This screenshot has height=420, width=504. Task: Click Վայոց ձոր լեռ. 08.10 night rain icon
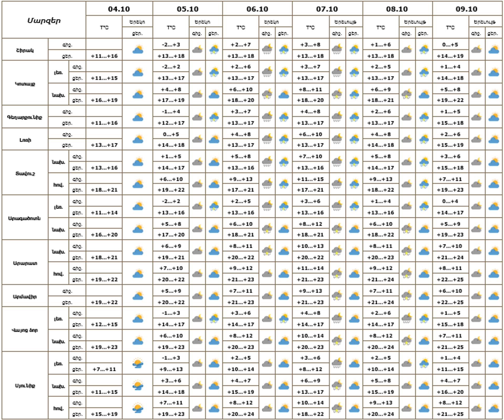click(407, 318)
